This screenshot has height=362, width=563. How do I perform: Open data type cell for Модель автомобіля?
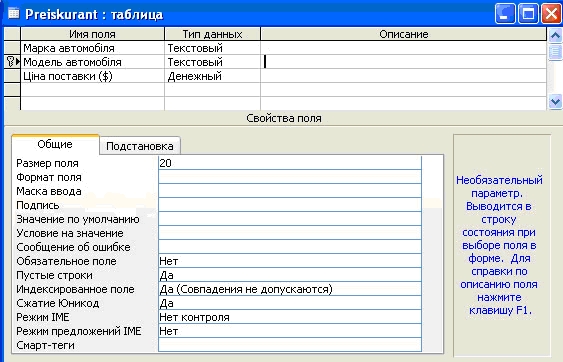coord(212,62)
